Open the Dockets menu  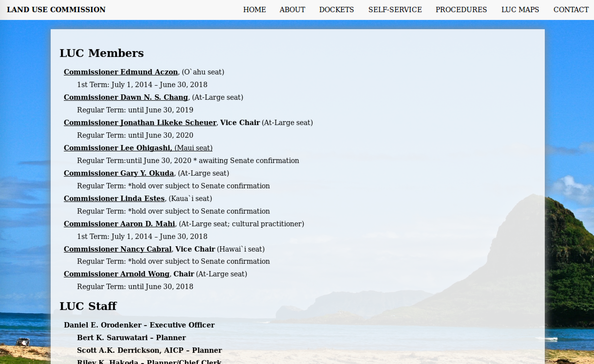tap(336, 10)
